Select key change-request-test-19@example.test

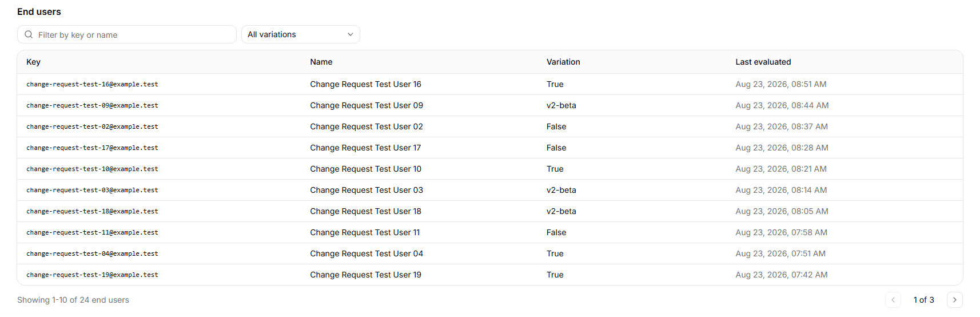point(92,275)
